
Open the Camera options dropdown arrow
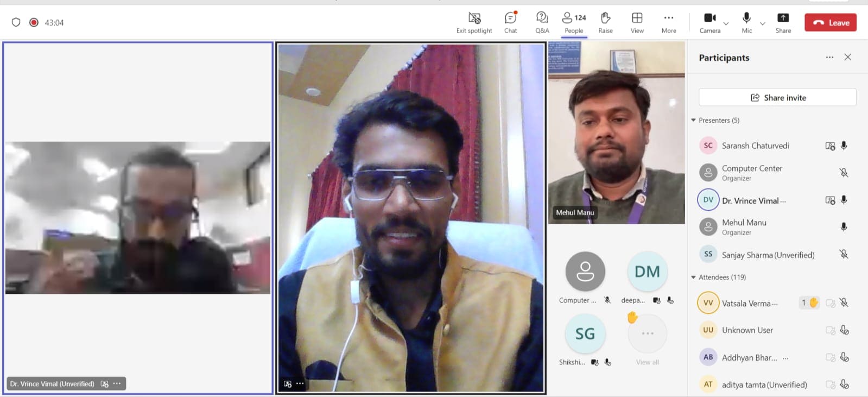click(726, 23)
